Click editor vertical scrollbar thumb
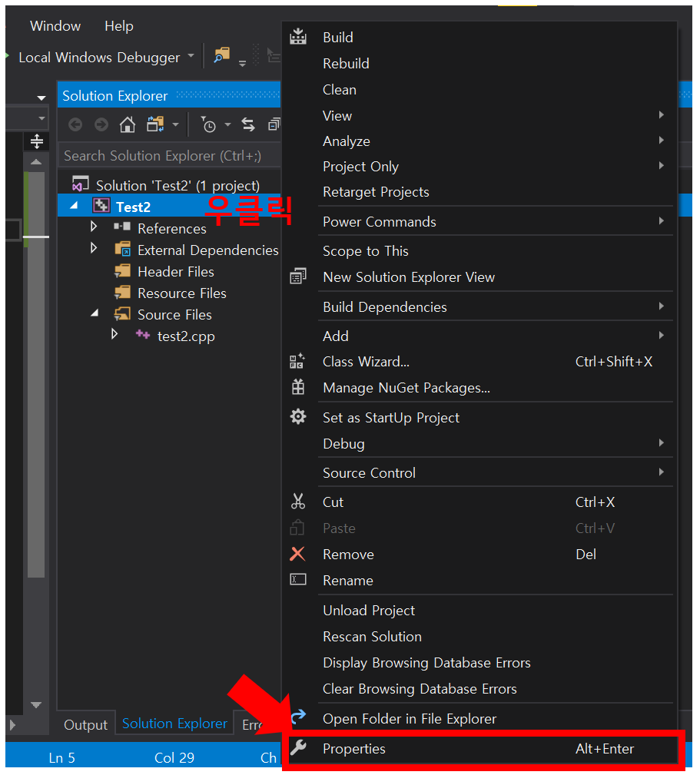The image size is (700, 775). 36,374
